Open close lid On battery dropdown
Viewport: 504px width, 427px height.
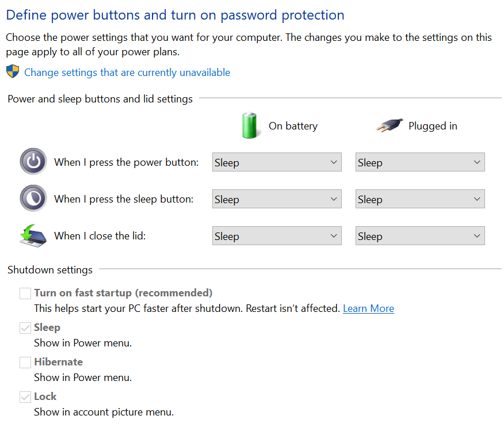coord(277,236)
